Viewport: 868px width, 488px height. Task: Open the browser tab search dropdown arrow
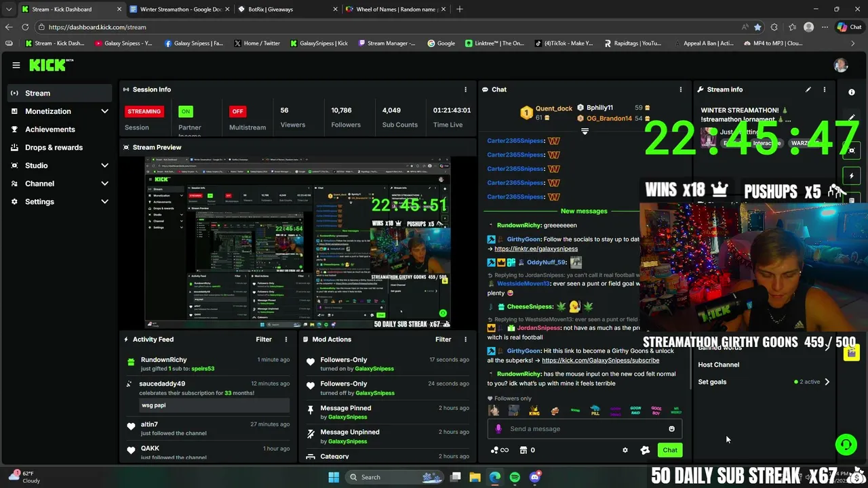[8, 9]
